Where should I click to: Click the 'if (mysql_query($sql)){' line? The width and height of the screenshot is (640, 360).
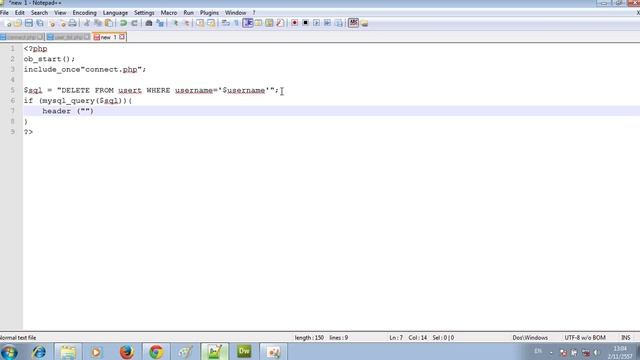[78, 100]
